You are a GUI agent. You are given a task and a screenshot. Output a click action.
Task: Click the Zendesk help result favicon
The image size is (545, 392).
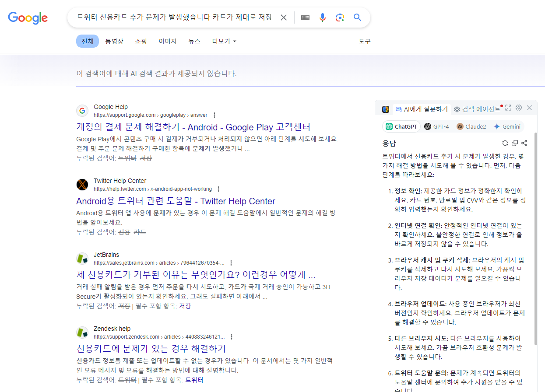point(82,332)
